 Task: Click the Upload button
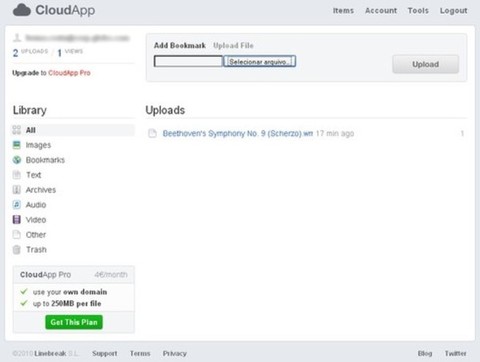click(426, 64)
